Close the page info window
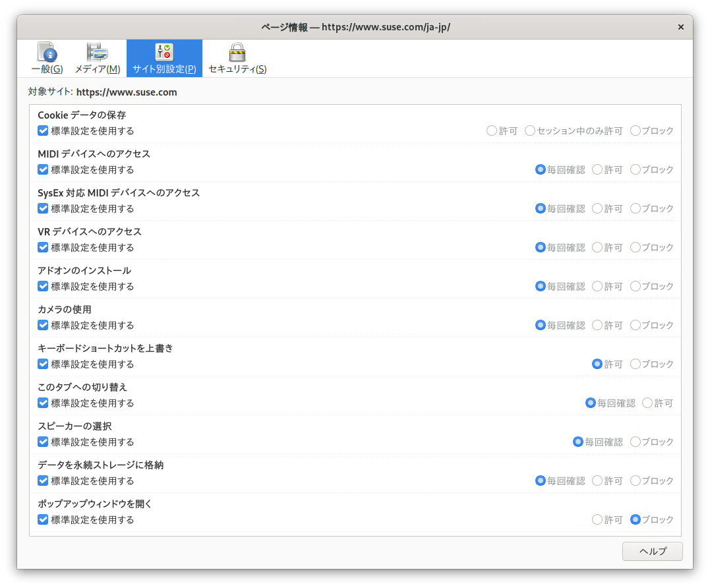 point(680,27)
